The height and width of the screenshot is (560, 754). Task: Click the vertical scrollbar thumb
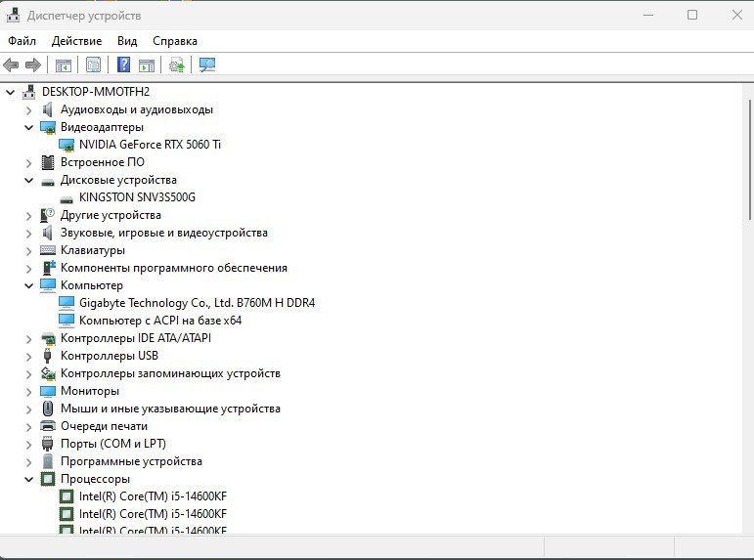[749, 160]
